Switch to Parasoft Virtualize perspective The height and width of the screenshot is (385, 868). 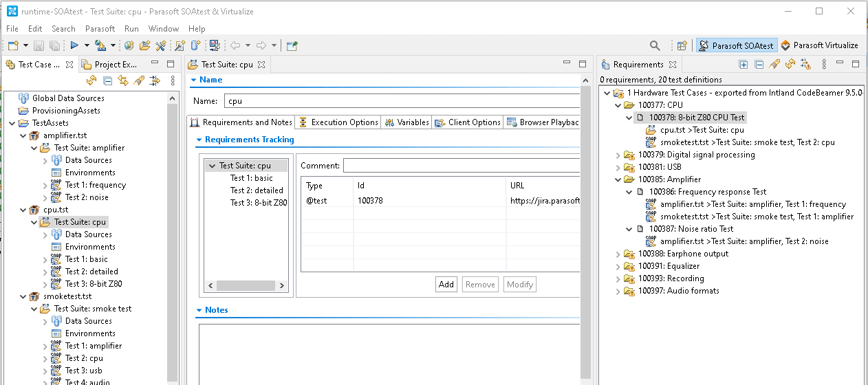pyautogui.click(x=819, y=45)
